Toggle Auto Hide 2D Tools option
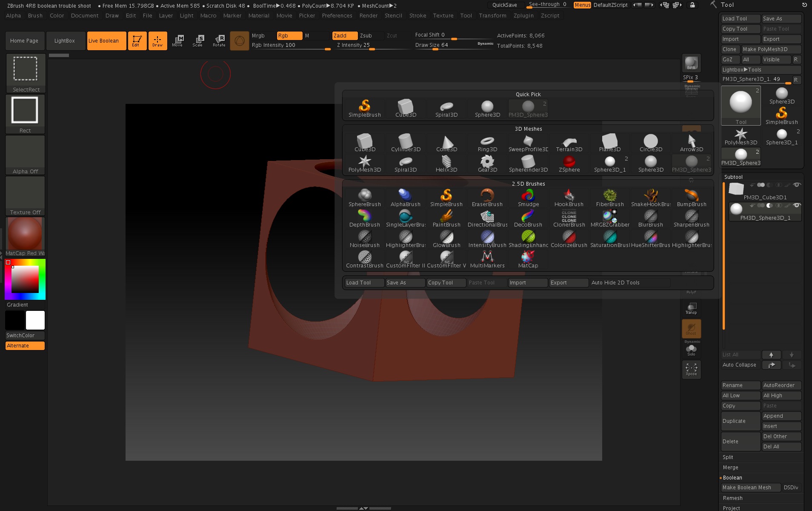Viewport: 812px width, 511px height. [x=630, y=283]
